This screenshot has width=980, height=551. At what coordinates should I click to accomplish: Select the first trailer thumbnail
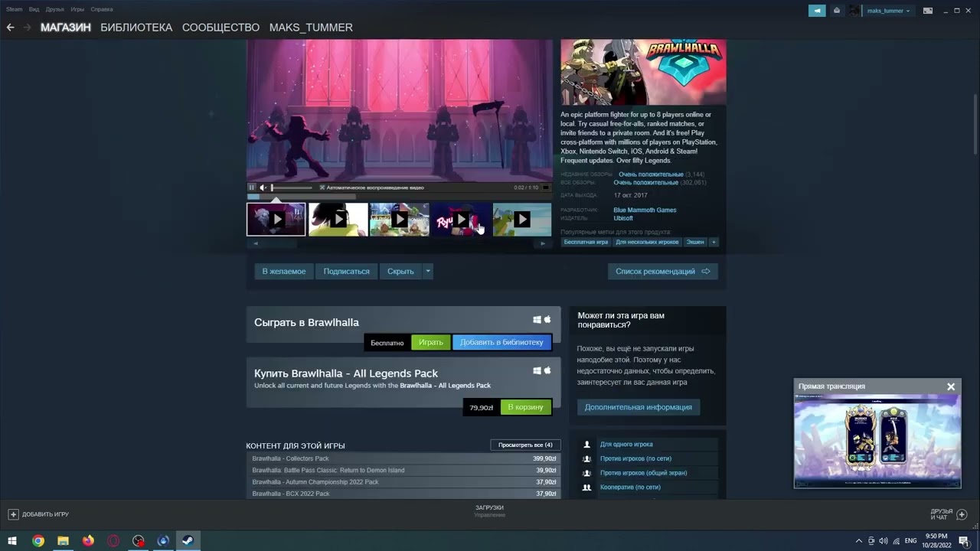click(x=276, y=220)
